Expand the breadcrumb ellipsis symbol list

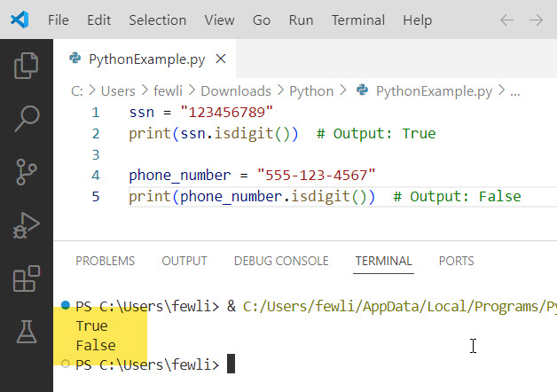[x=514, y=92]
